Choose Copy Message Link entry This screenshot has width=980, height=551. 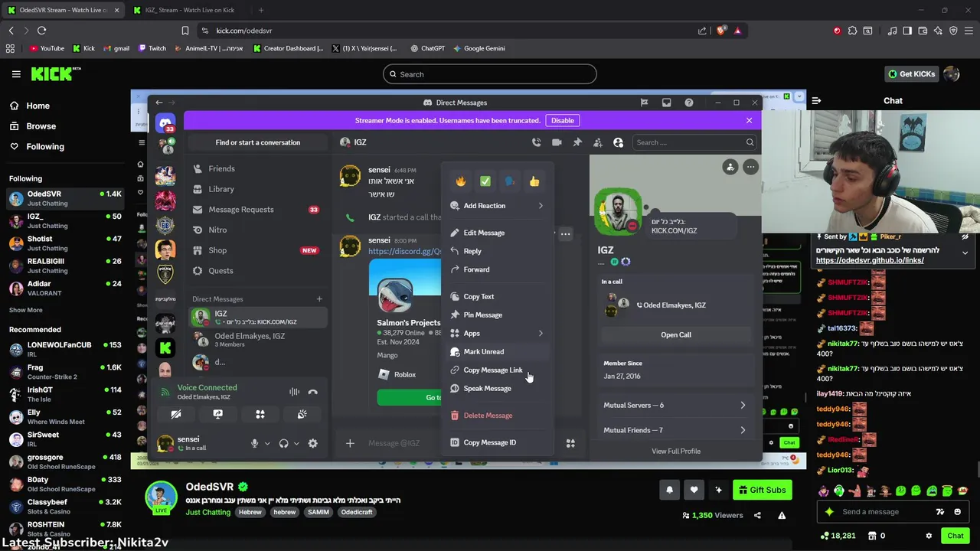pyautogui.click(x=496, y=370)
